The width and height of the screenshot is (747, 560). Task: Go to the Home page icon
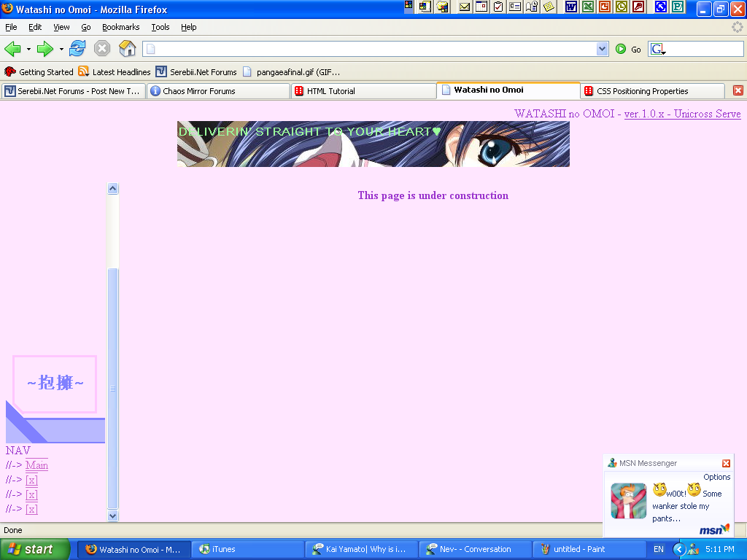click(x=127, y=49)
